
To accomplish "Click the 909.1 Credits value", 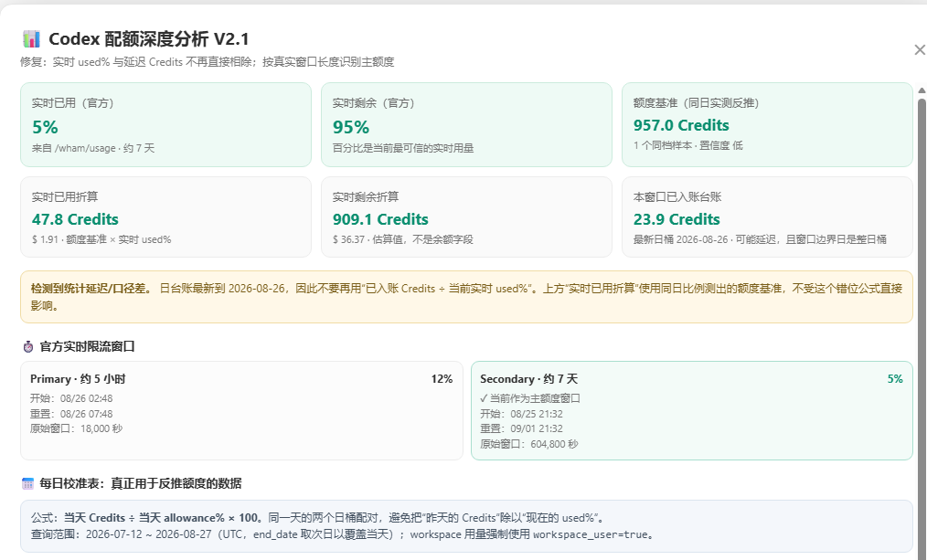I will [x=380, y=219].
